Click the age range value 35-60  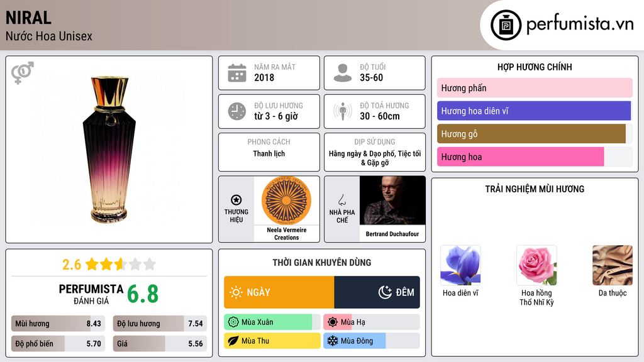pos(371,77)
